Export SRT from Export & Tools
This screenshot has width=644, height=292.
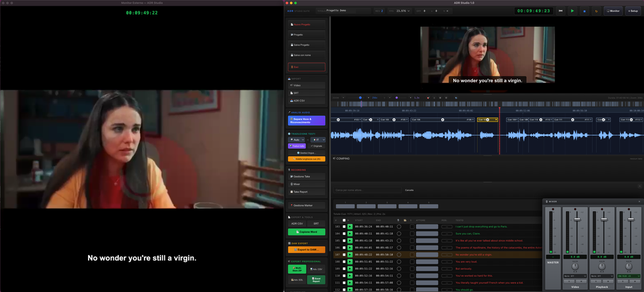pos(316,224)
